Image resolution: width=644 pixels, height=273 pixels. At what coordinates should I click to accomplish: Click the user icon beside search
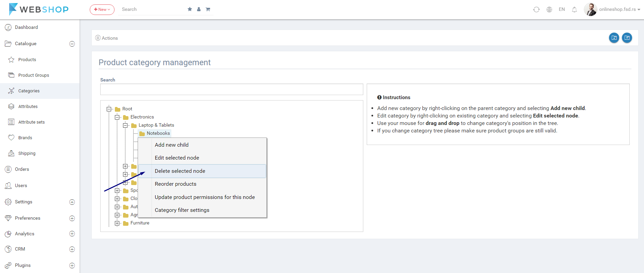pyautogui.click(x=199, y=9)
